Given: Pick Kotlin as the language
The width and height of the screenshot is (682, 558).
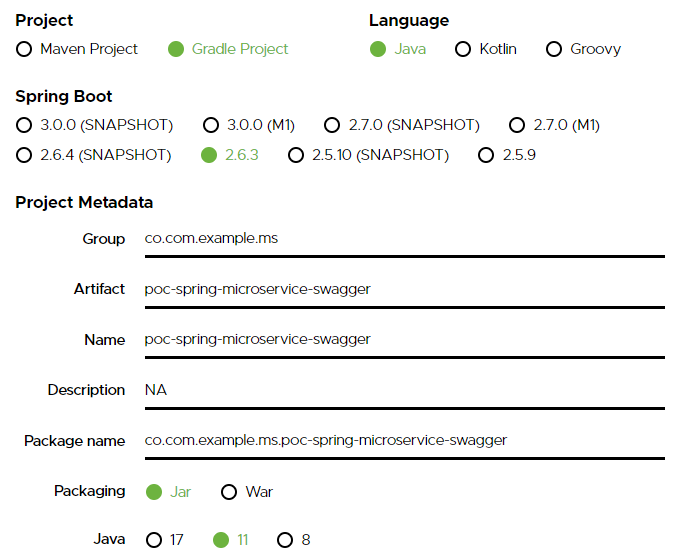Looking at the screenshot, I should pos(463,49).
